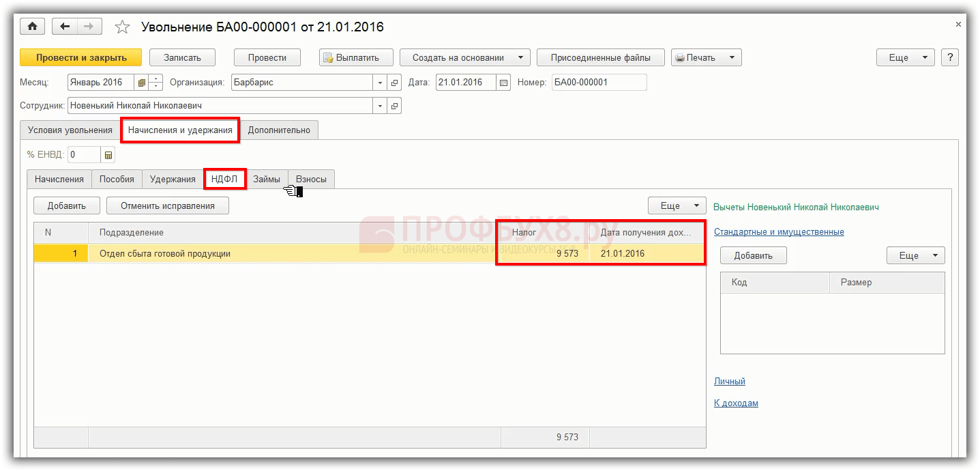Open Займы sub-tab
980x471 pixels.
(267, 179)
